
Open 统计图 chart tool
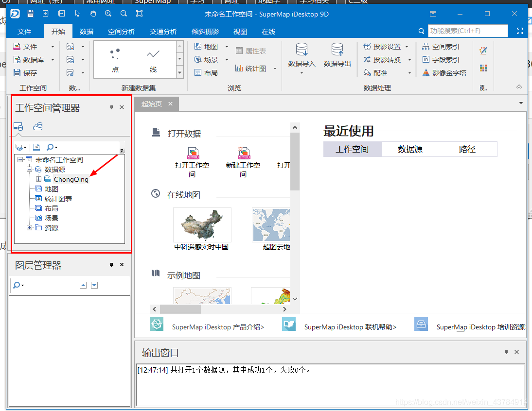pyautogui.click(x=251, y=68)
